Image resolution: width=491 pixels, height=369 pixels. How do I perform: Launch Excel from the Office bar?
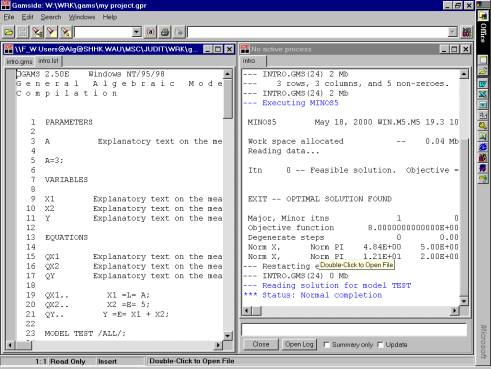(483, 94)
